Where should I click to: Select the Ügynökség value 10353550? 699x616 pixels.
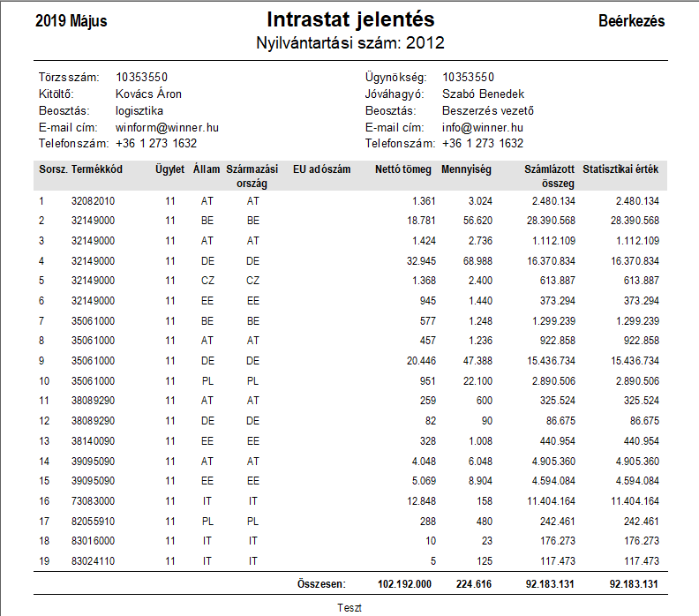click(x=468, y=77)
